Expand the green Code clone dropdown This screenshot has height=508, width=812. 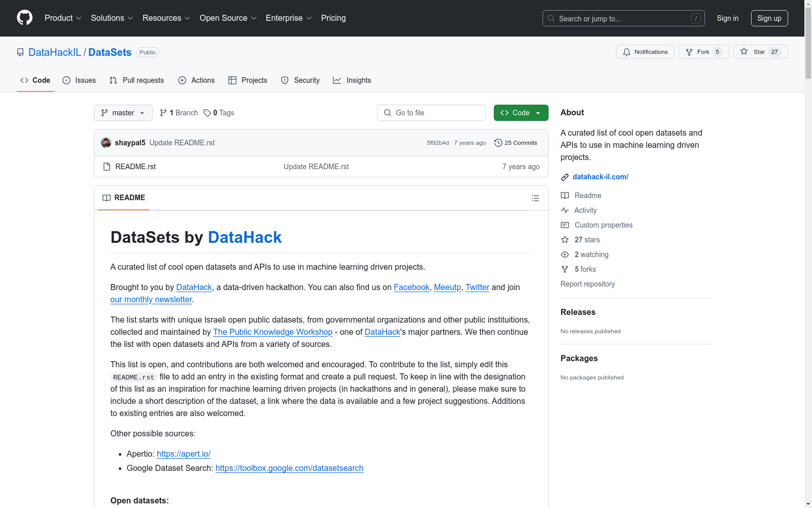coord(521,113)
